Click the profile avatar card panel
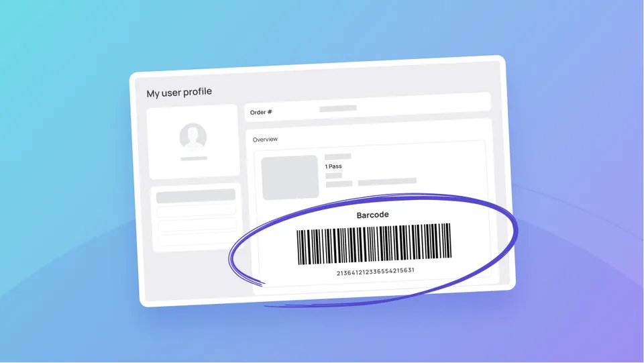 coord(193,142)
